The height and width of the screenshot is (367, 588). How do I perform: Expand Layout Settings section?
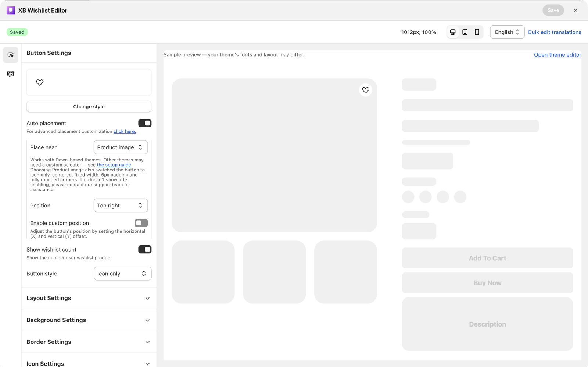[89, 298]
